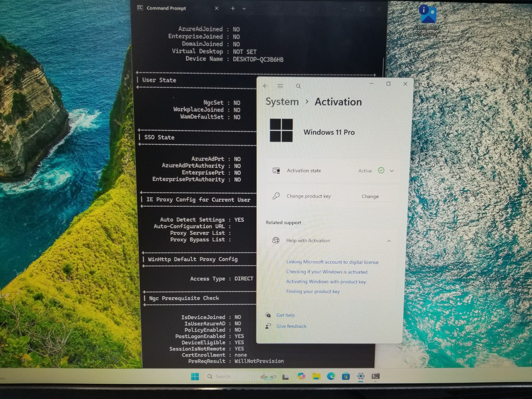Click the Windows logo beside Windows 11 Pro
The image size is (532, 399).
click(281, 130)
